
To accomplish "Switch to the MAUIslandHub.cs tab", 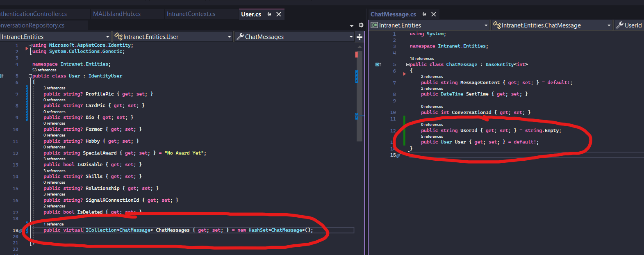I will point(117,14).
